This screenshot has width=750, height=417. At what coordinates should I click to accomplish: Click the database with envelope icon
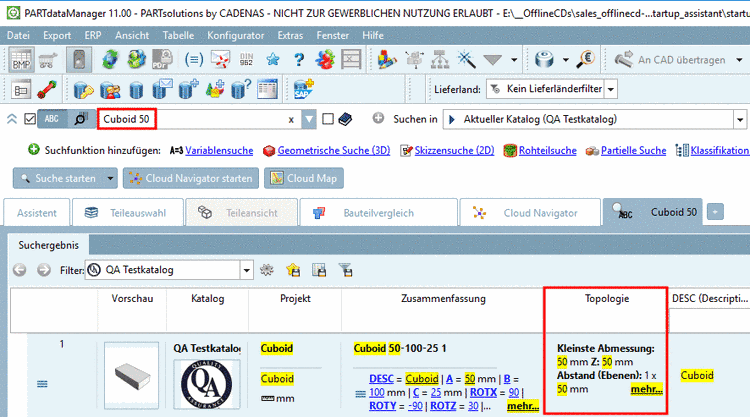point(162,89)
